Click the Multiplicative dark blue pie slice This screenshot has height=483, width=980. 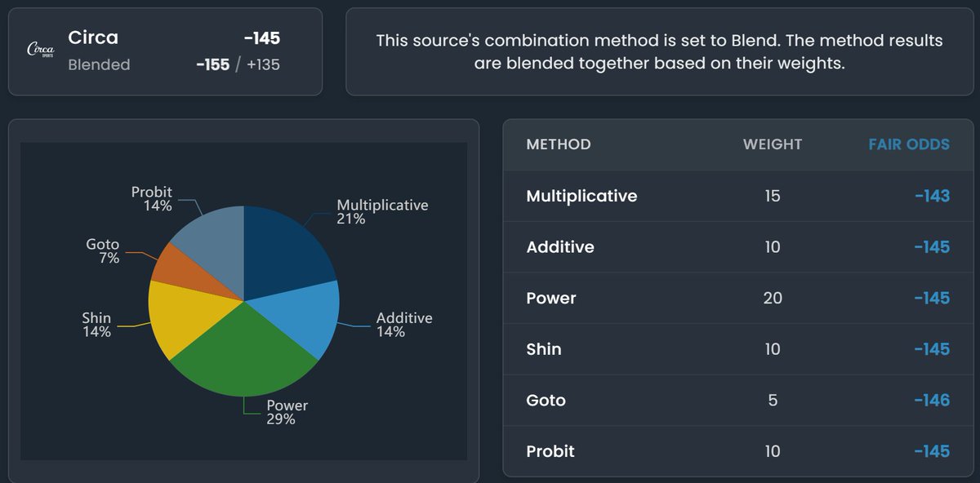(286, 249)
